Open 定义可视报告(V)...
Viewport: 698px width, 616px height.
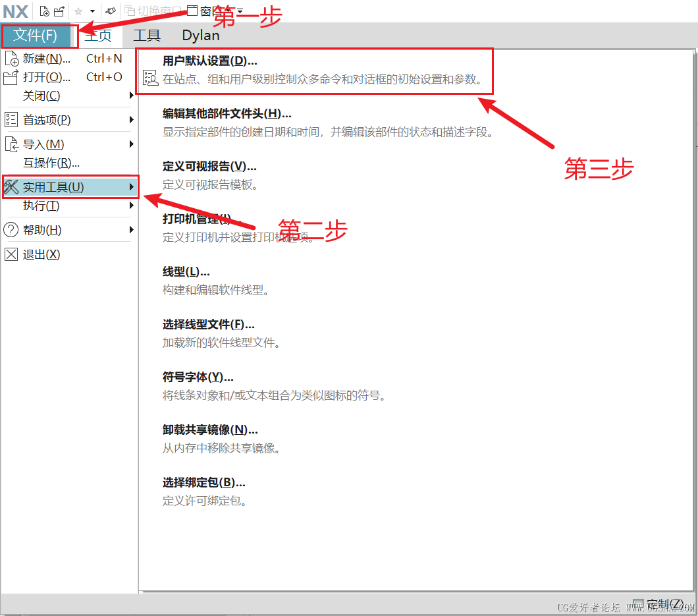tap(209, 166)
